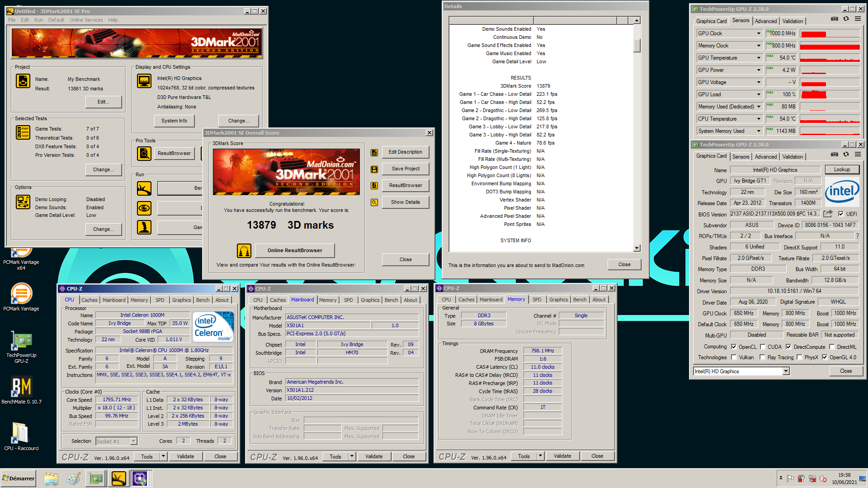The image size is (868, 488).
Task: Open the Online Services menu in 3DMark2001
Action: coord(86,20)
